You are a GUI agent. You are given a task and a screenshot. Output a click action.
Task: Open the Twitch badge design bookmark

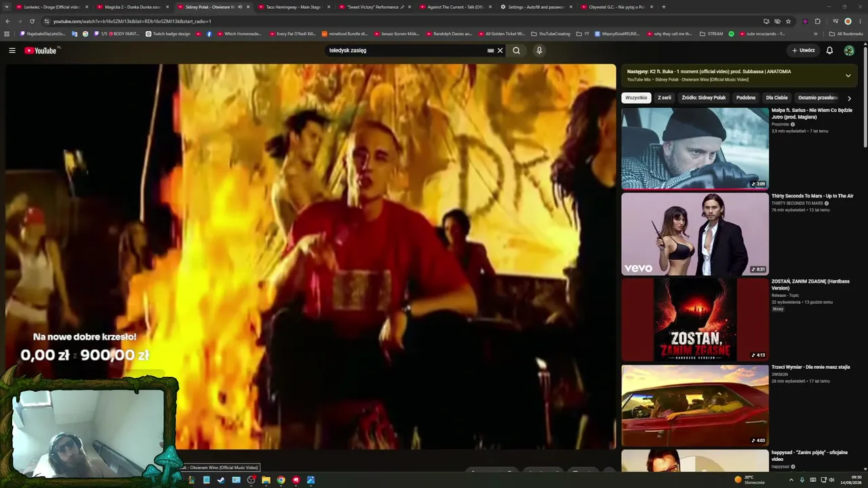168,34
